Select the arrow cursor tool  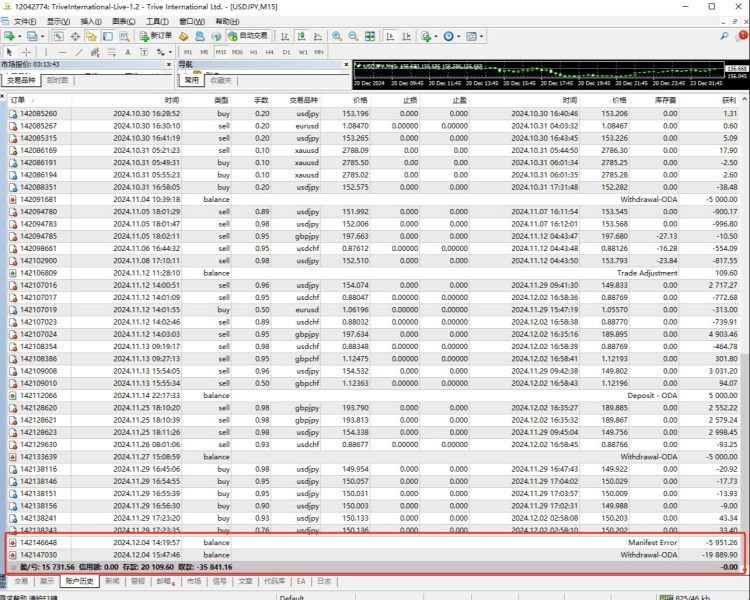(9, 52)
